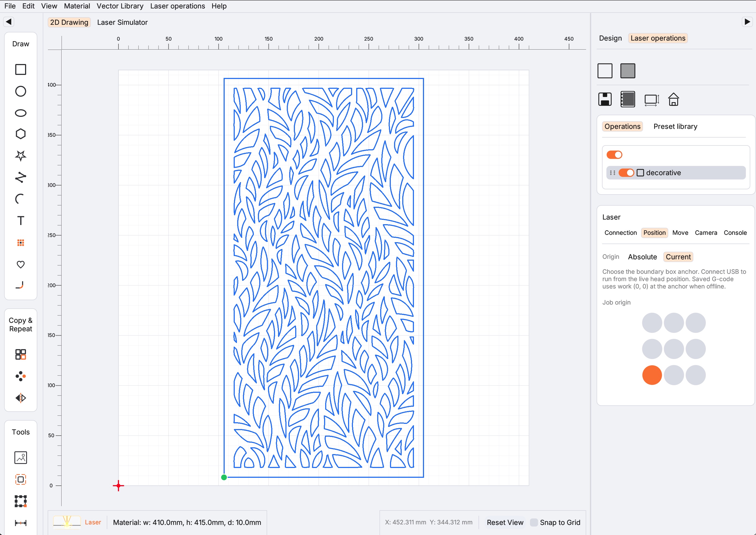
Task: Open the grid array repeat tool
Action: coord(20,354)
